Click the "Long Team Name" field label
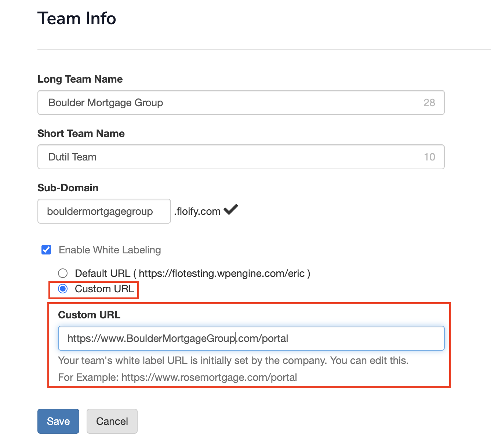The height and width of the screenshot is (448, 491). 80,79
